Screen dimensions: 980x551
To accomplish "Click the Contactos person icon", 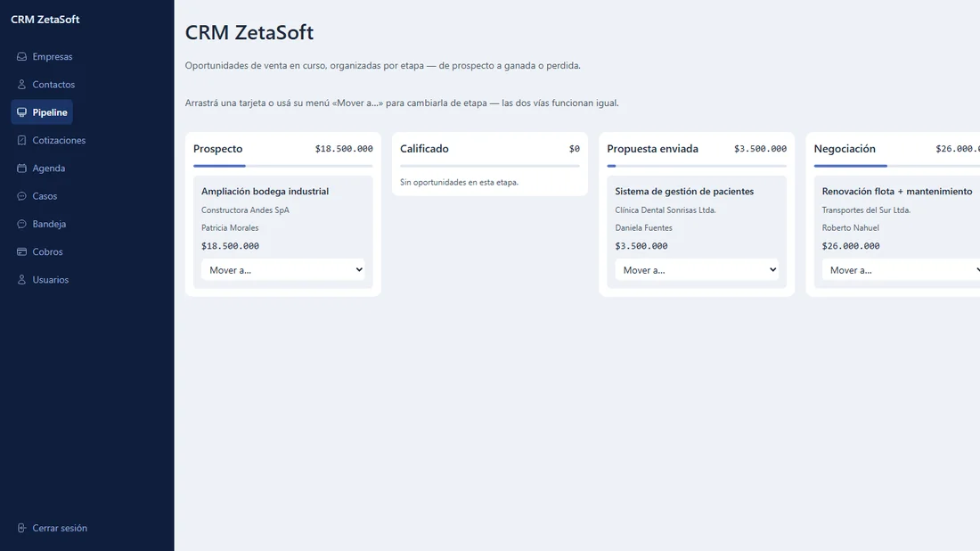I will pyautogui.click(x=22, y=85).
